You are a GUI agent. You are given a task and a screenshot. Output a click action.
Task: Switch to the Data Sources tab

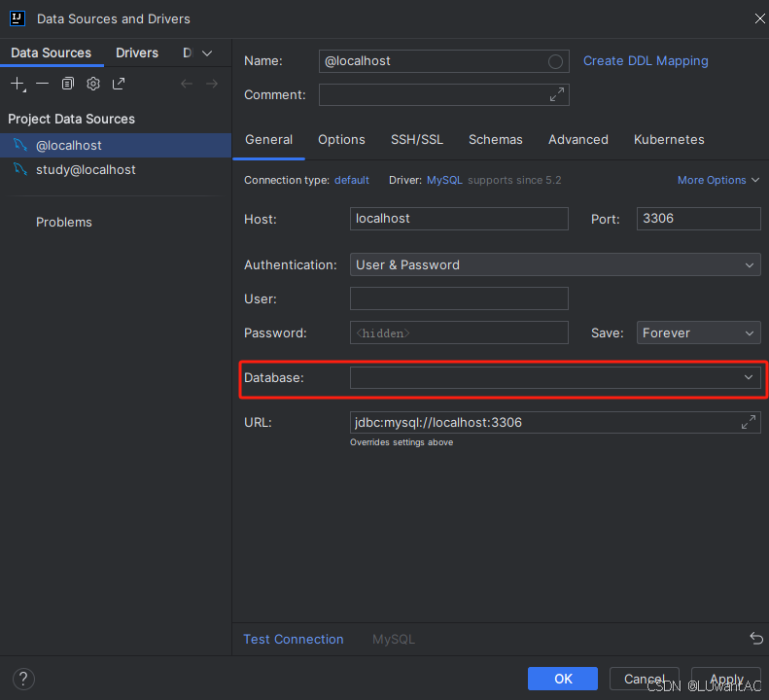point(51,52)
